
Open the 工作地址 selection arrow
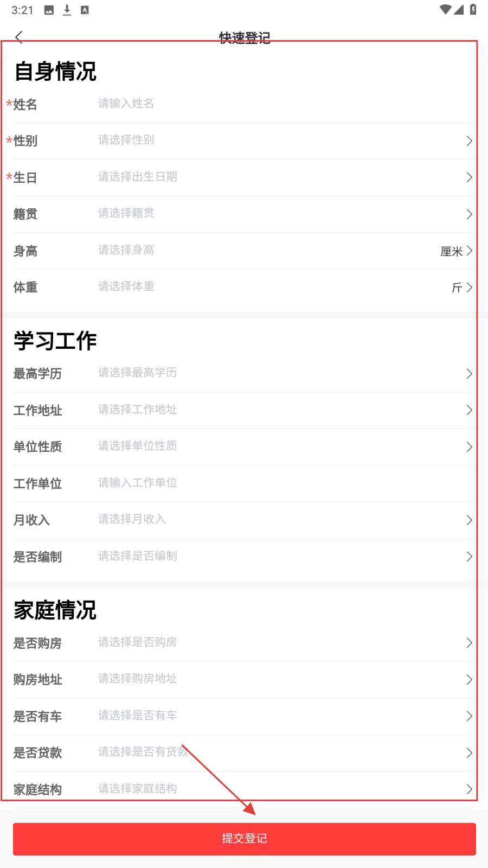click(469, 410)
